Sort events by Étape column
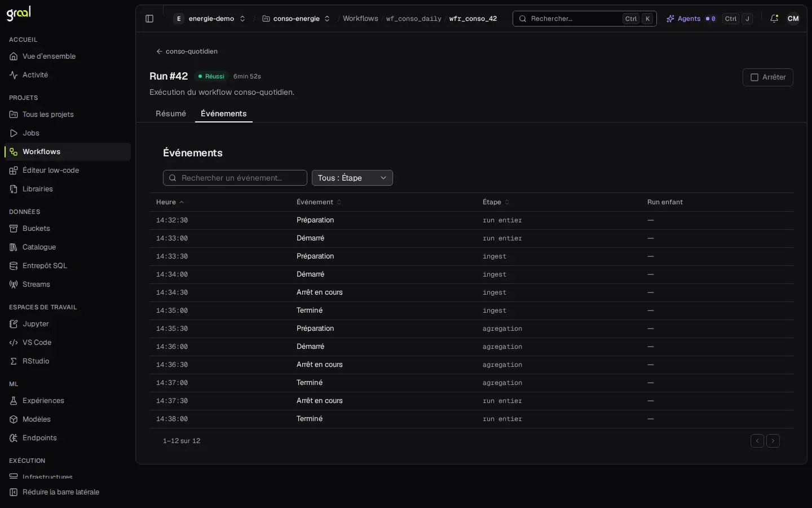Viewport: 812px width, 508px height. point(496,202)
